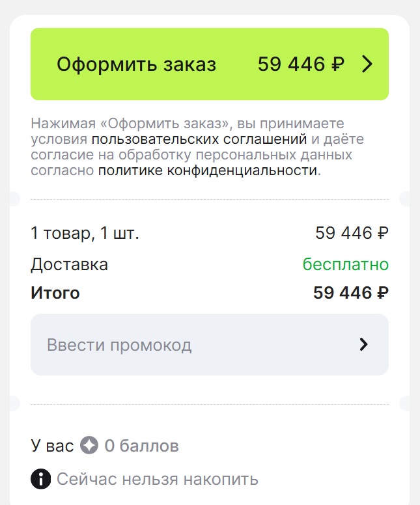Click the green бесплатно delivery text
Image resolution: width=420 pixels, height=505 pixels.
coord(345,264)
